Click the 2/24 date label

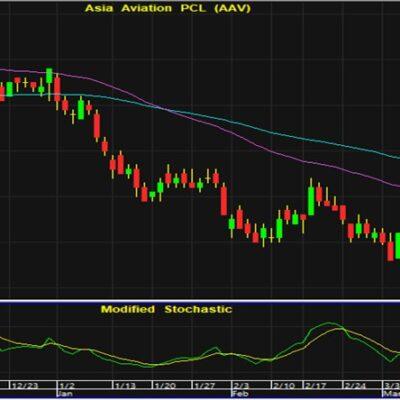click(355, 386)
